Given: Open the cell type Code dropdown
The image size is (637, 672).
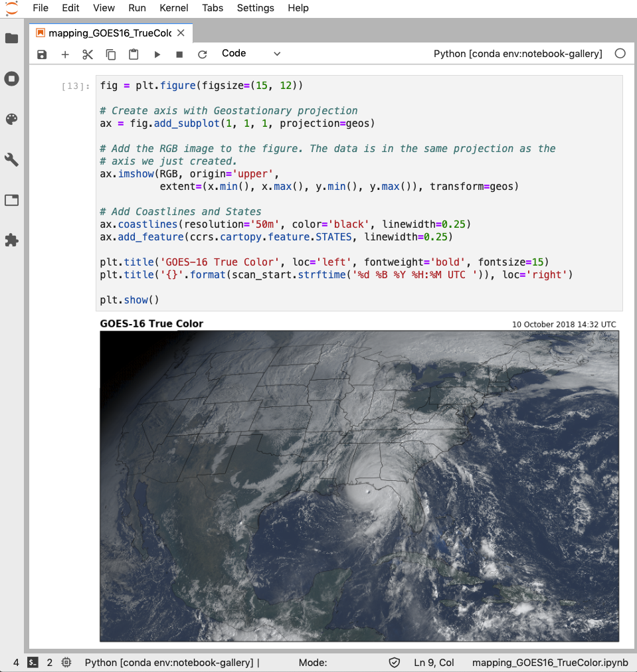Looking at the screenshot, I should coord(251,54).
